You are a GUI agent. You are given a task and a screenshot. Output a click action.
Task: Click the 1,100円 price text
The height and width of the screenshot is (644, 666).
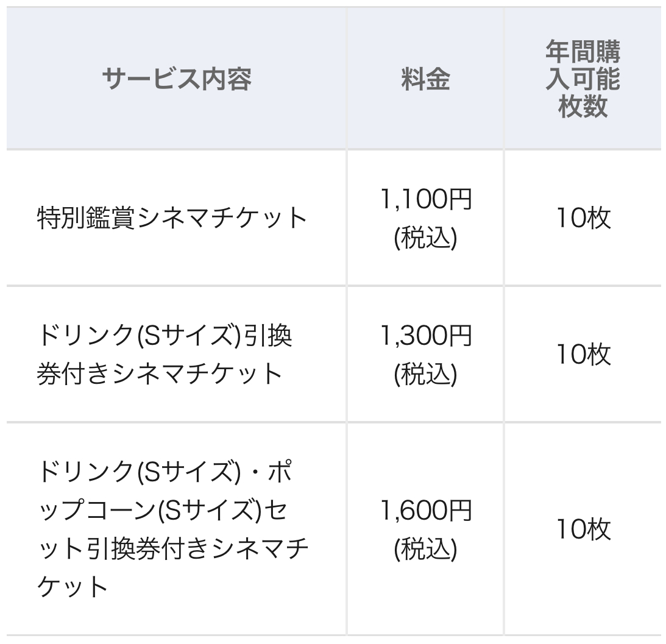pos(425,200)
